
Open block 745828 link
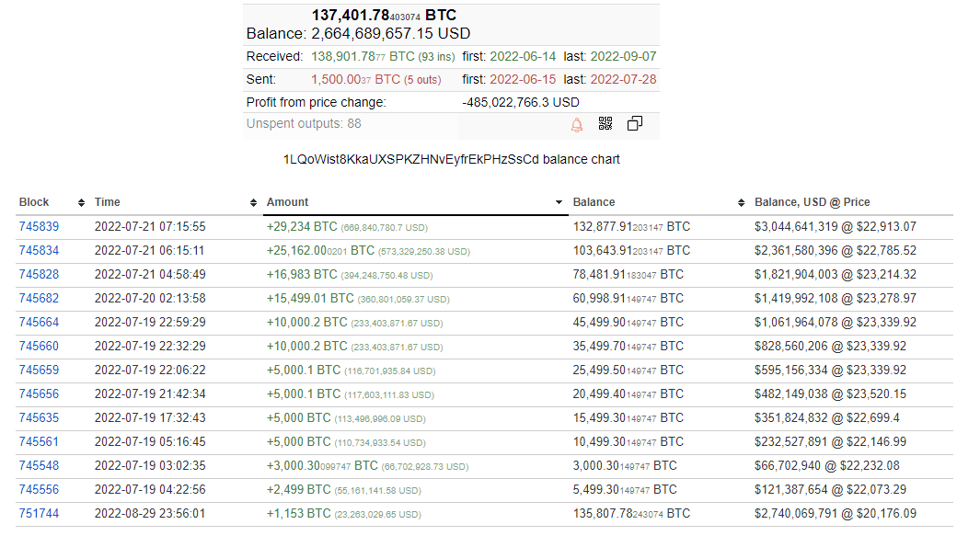39,274
